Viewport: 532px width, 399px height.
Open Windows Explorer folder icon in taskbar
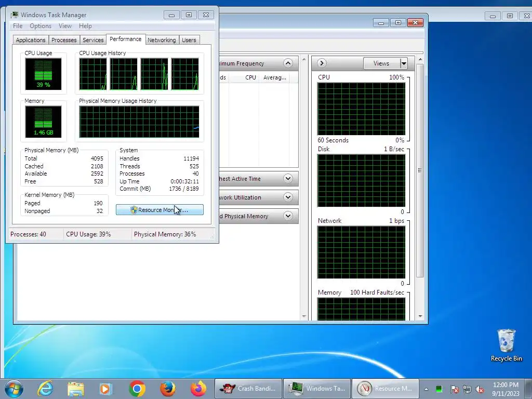click(75, 389)
